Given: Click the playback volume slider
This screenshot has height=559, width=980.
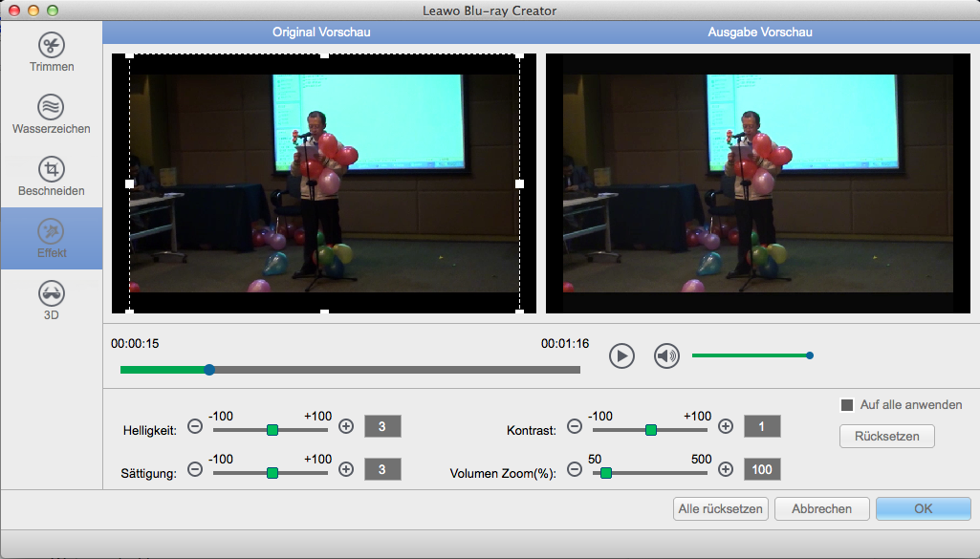Looking at the screenshot, I should point(751,355).
